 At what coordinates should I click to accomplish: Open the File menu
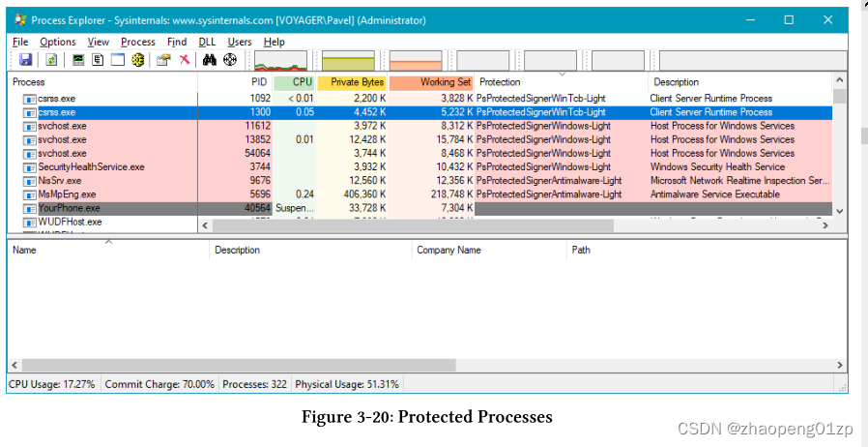tap(20, 43)
